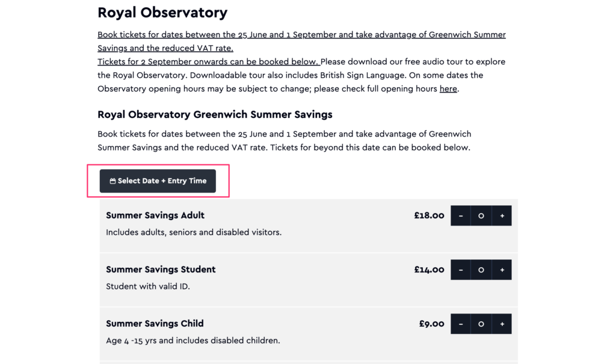Viewport: 616px width, 364px height.
Task: Click the Child ticket quantity field
Action: pos(481,324)
